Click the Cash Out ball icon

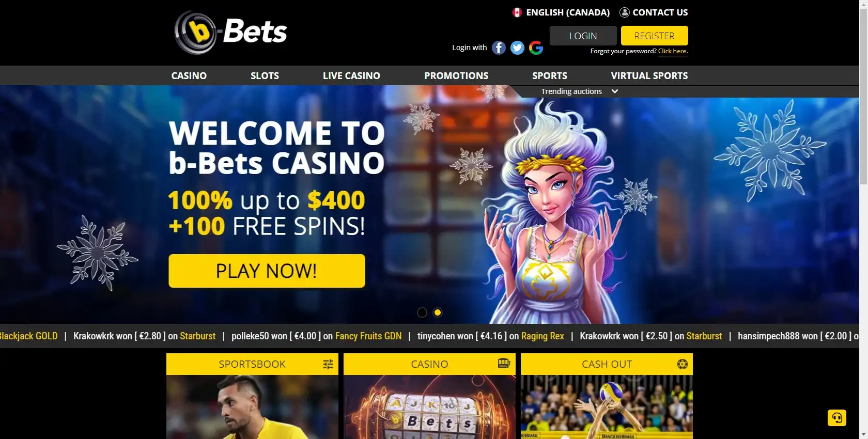682,364
